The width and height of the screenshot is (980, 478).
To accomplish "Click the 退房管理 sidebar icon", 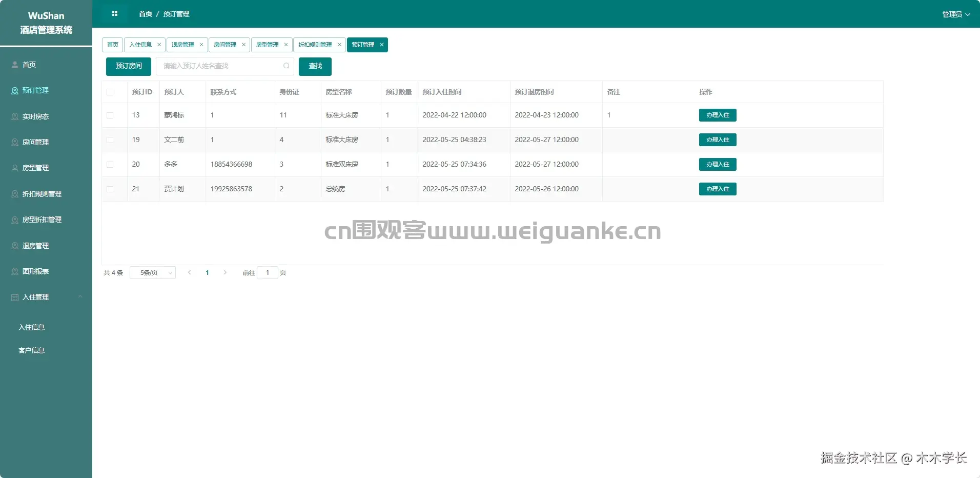I will click(15, 246).
